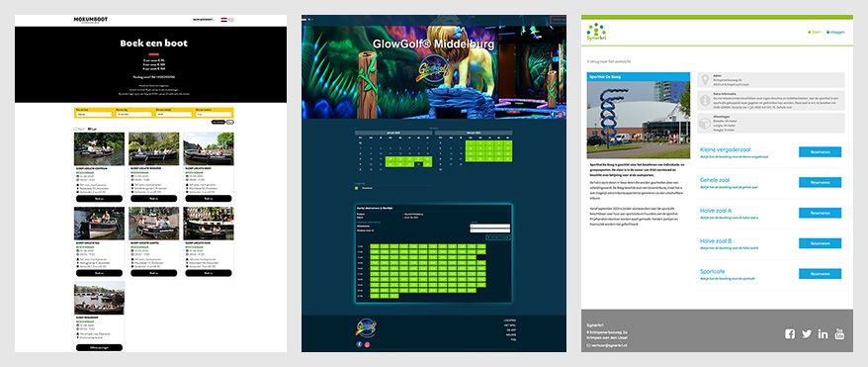Click the GlowGolf Instagram icon in footer
This screenshot has width=868, height=367.
[367, 344]
